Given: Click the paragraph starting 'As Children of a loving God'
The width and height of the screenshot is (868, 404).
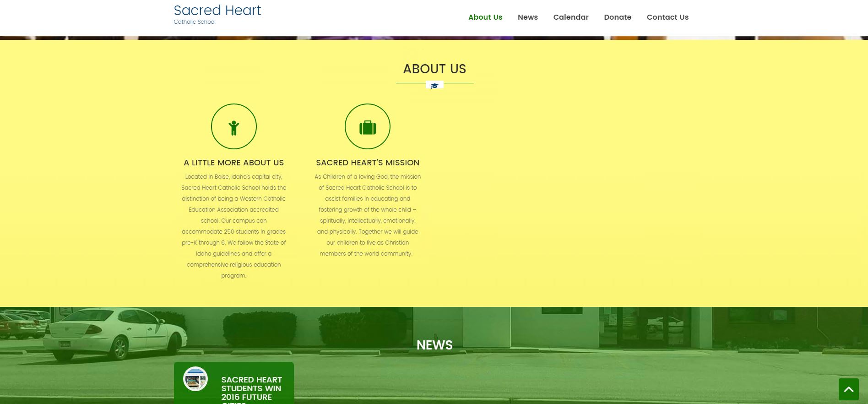Looking at the screenshot, I should [x=368, y=215].
